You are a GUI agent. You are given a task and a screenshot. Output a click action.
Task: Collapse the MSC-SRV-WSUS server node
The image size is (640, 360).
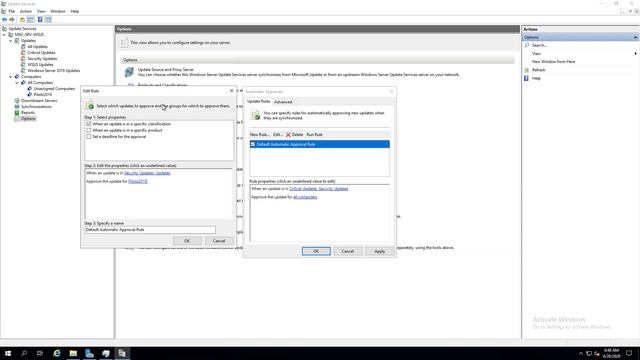coord(4,35)
